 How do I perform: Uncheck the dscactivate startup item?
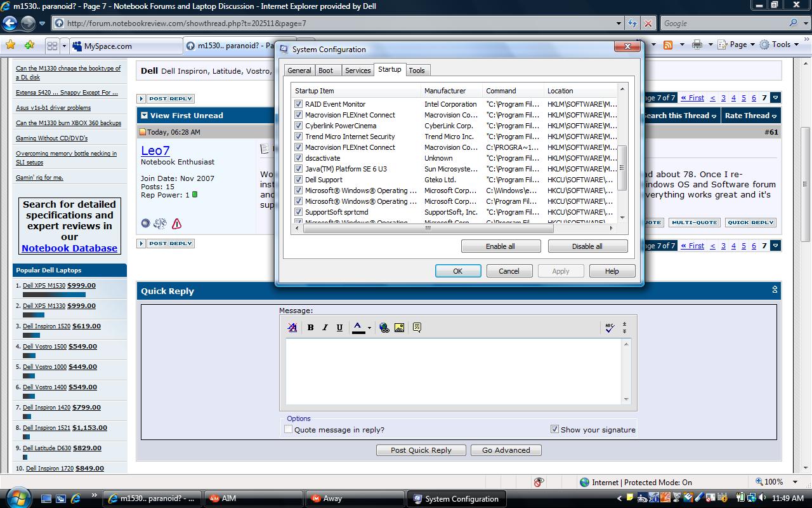point(298,158)
